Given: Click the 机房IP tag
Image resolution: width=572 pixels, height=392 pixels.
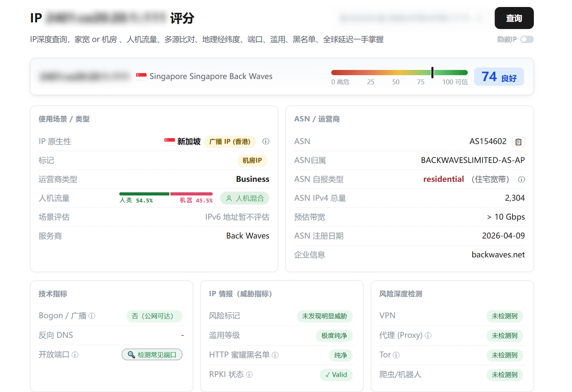Looking at the screenshot, I should click(252, 161).
